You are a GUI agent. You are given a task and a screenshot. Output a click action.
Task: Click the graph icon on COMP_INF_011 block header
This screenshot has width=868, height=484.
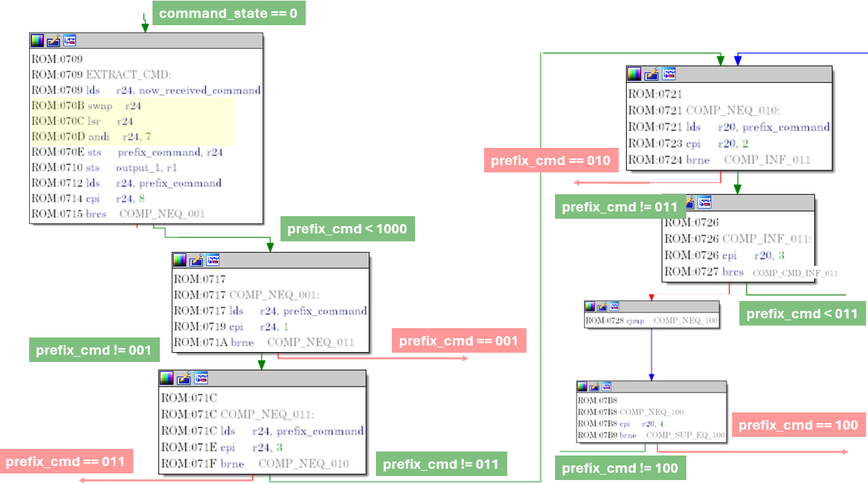[x=704, y=202]
